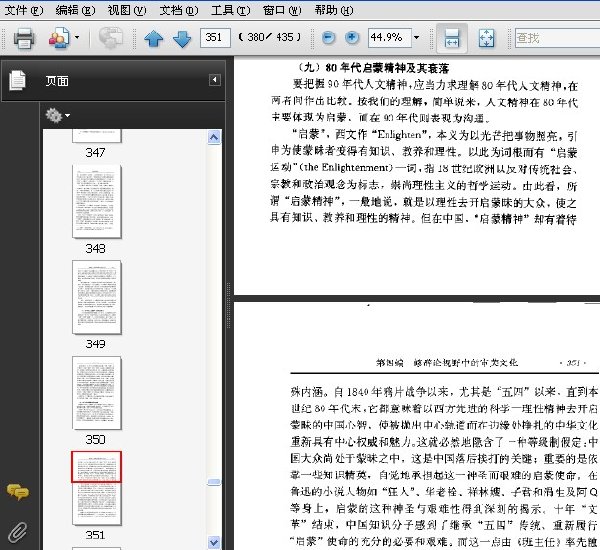Go to previous page with up arrow

tap(154, 39)
